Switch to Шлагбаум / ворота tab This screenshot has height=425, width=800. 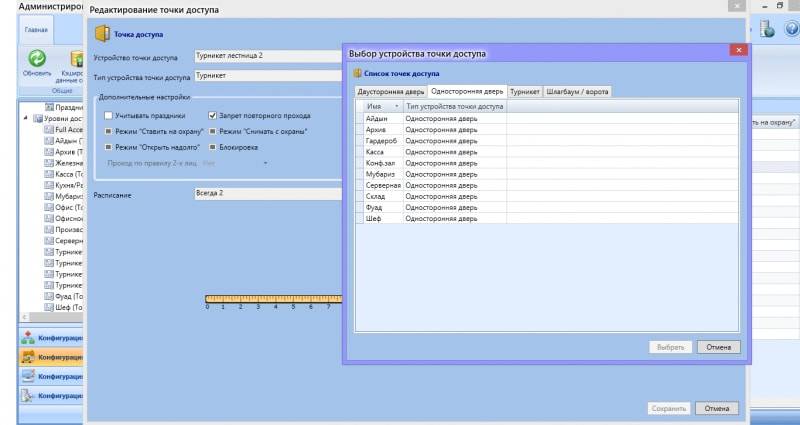(x=577, y=92)
